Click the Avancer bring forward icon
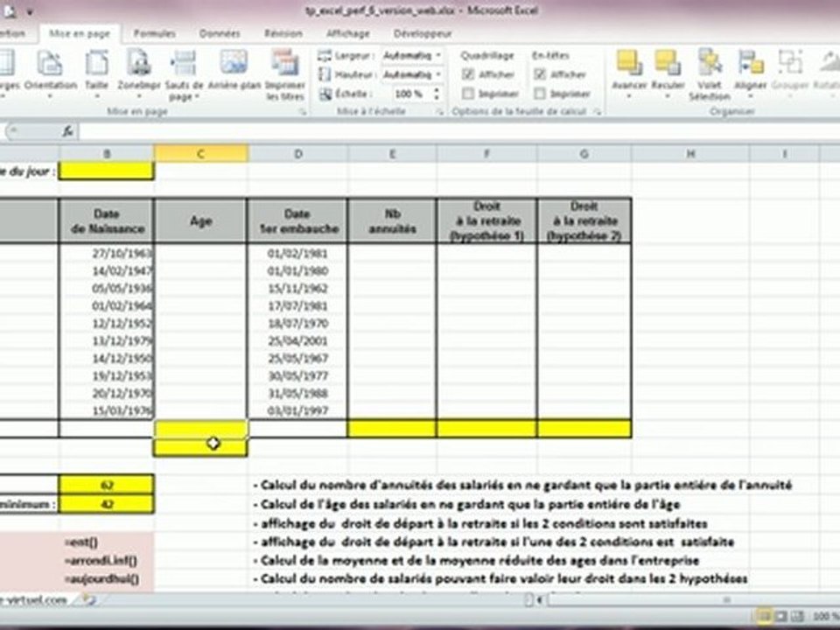 [629, 63]
